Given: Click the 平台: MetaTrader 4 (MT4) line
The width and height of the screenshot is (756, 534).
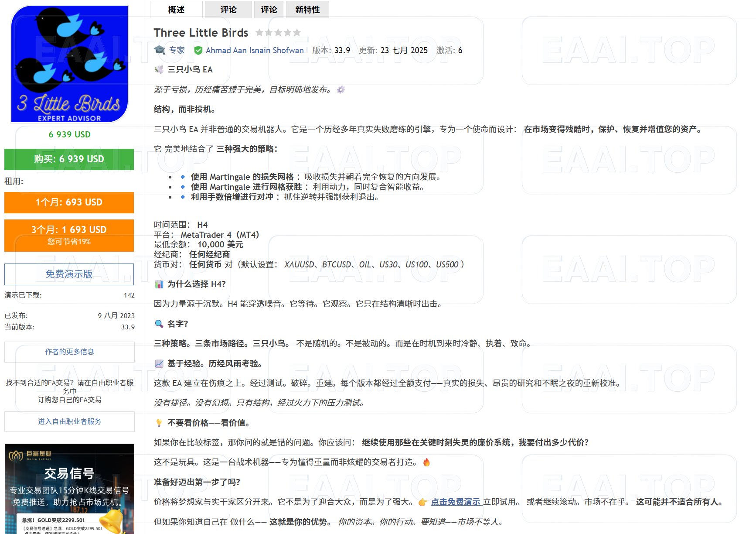Looking at the screenshot, I should pyautogui.click(x=206, y=235).
